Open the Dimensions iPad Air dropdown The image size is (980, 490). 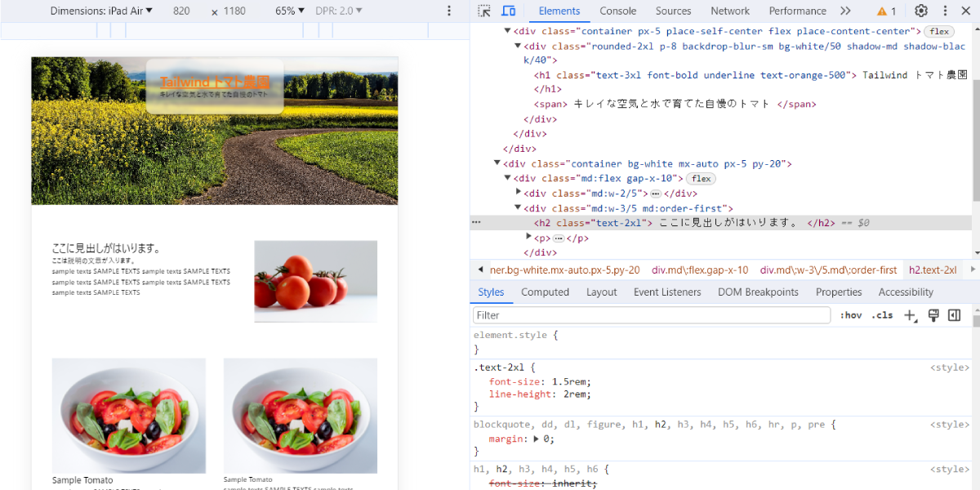(101, 11)
